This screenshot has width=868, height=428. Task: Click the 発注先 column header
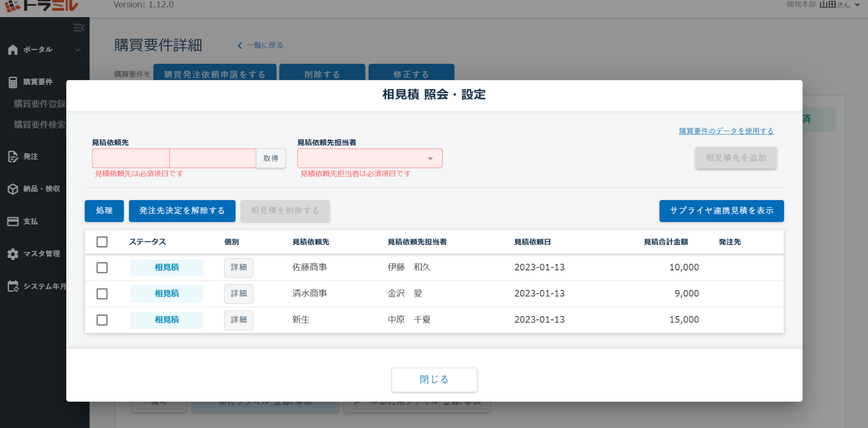730,242
